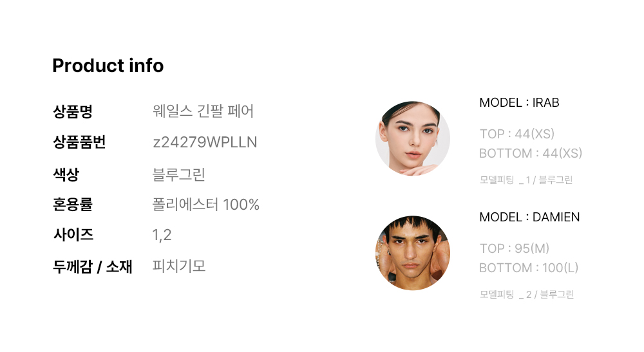Click the '상품품번' field label
The width and height of the screenshot is (644, 352).
[x=79, y=143]
